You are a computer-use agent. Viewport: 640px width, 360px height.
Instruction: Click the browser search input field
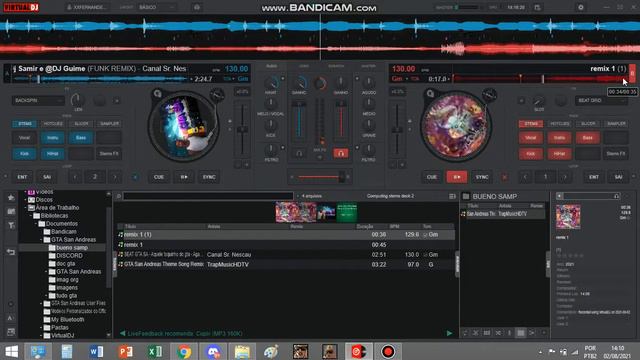pyautogui.click(x=208, y=196)
